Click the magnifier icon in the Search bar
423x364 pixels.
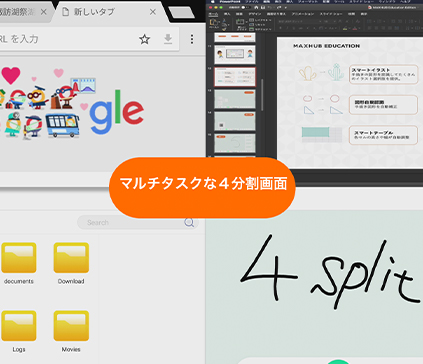click(x=189, y=222)
